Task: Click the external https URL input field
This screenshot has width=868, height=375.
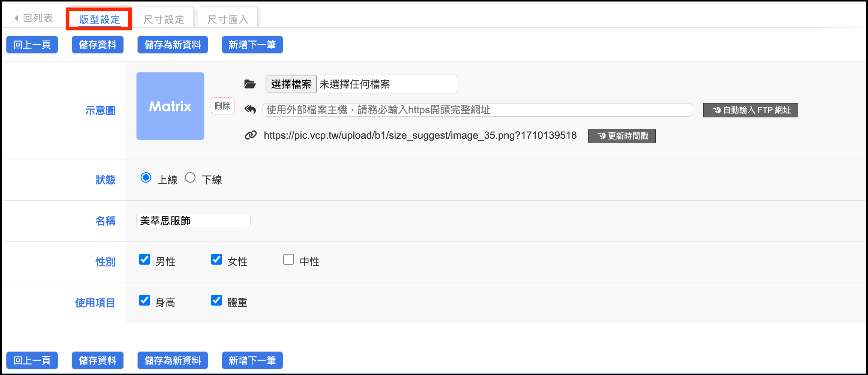Action: [477, 110]
